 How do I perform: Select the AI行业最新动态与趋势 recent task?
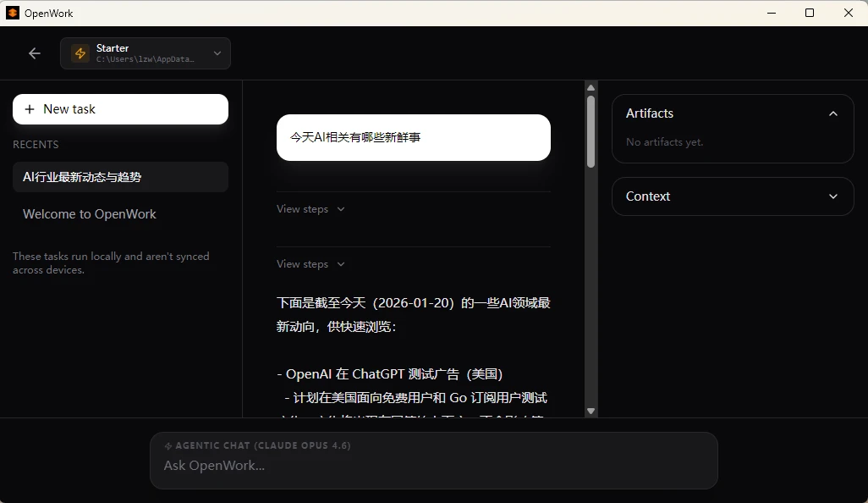point(120,177)
